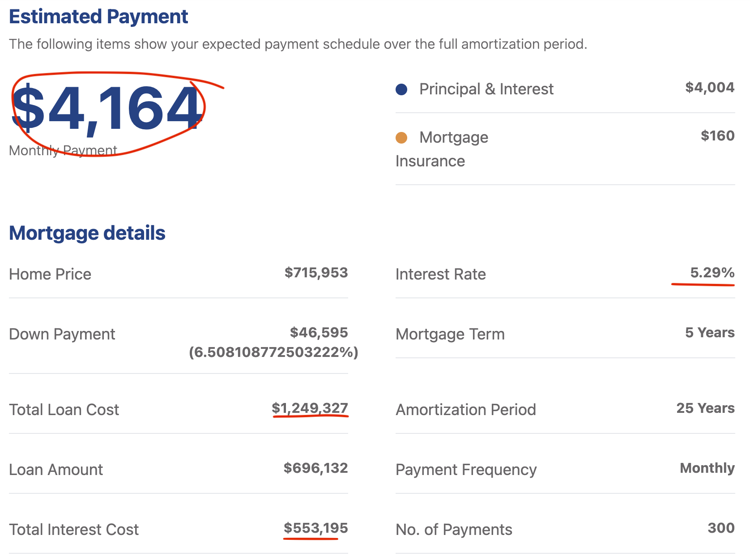The image size is (750, 560).
Task: Click the down payment percentage figure
Action: (273, 352)
